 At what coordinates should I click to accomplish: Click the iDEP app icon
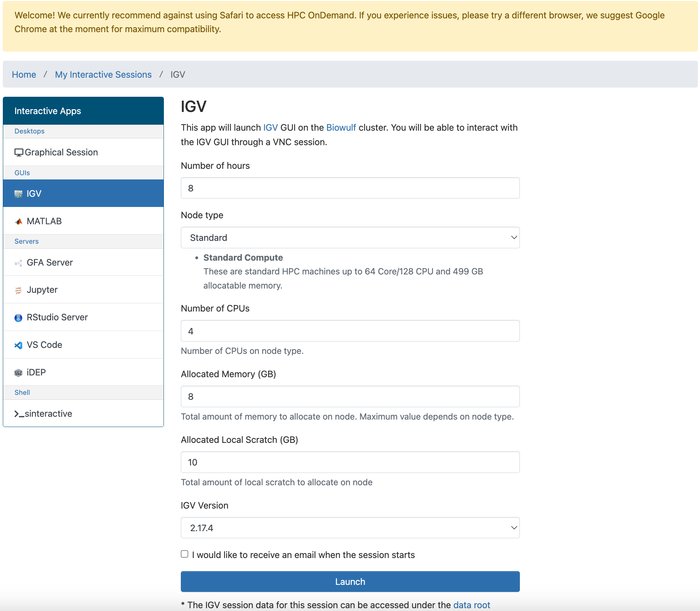click(18, 373)
